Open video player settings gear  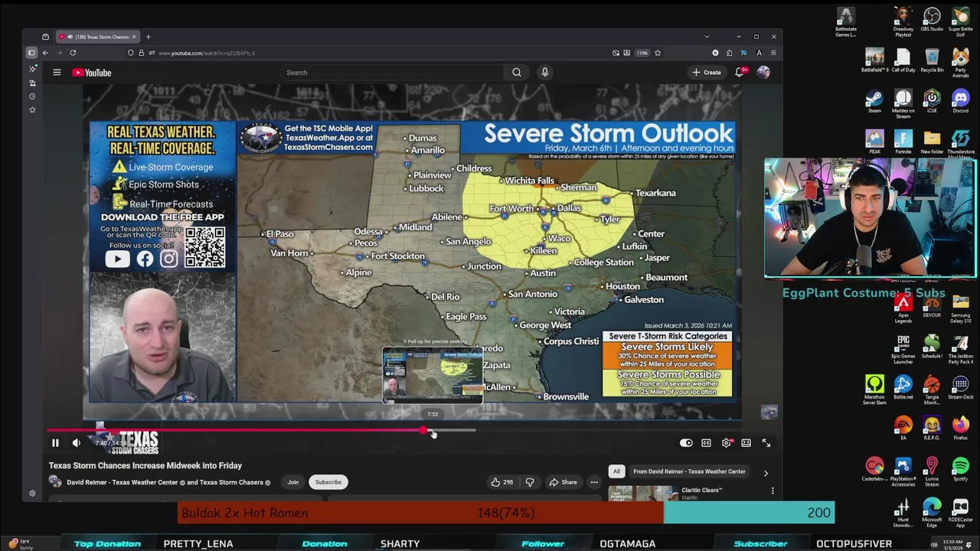coord(726,443)
